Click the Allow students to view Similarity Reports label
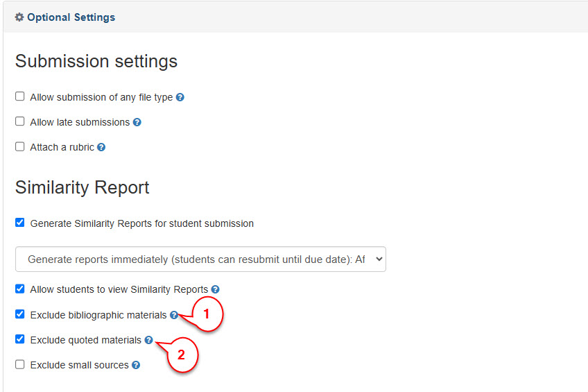 pyautogui.click(x=119, y=289)
